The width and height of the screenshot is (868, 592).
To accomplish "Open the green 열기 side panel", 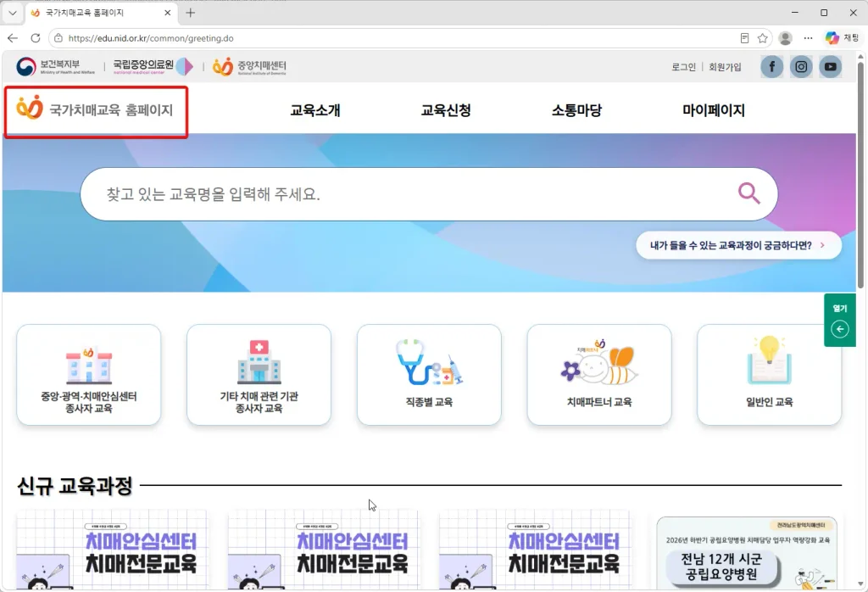I will click(x=840, y=321).
